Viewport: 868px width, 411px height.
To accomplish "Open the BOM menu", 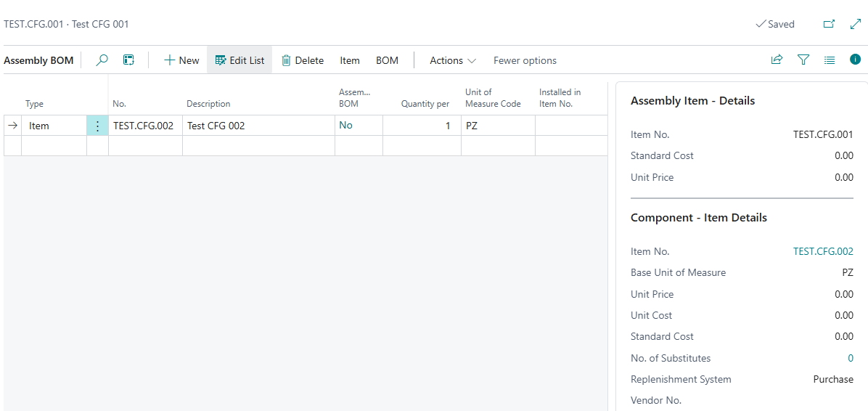I will [x=387, y=60].
